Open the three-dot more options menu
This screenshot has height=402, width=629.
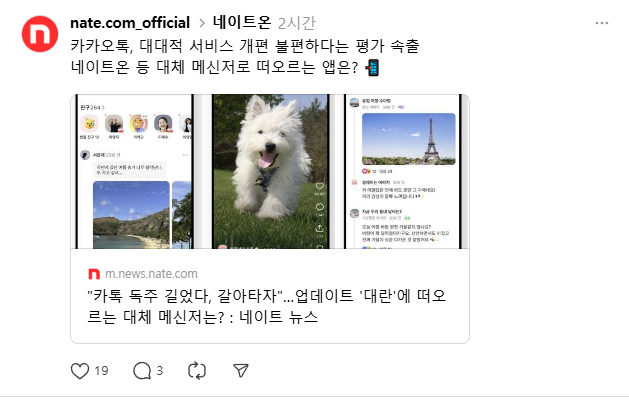coord(602,23)
